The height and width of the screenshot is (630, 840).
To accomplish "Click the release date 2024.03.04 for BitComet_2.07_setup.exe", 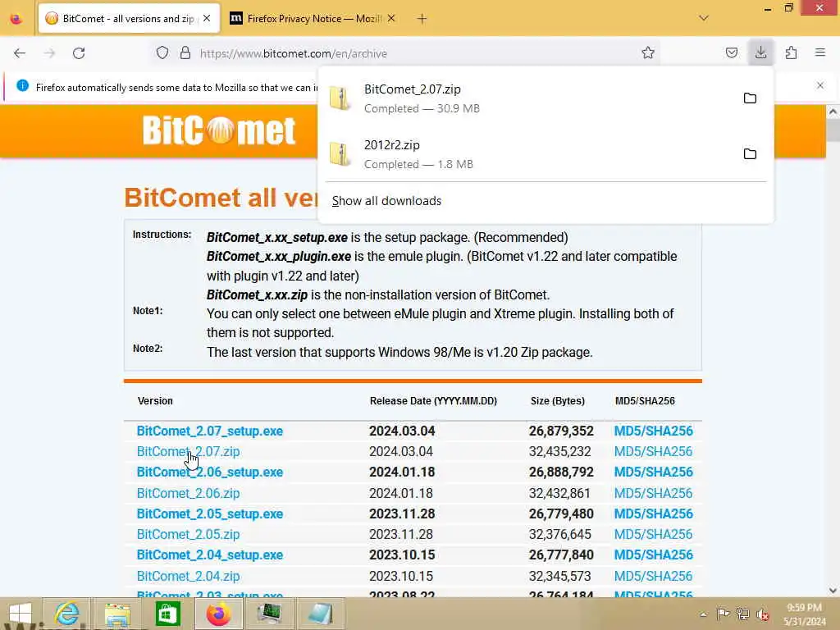I will coord(402,431).
